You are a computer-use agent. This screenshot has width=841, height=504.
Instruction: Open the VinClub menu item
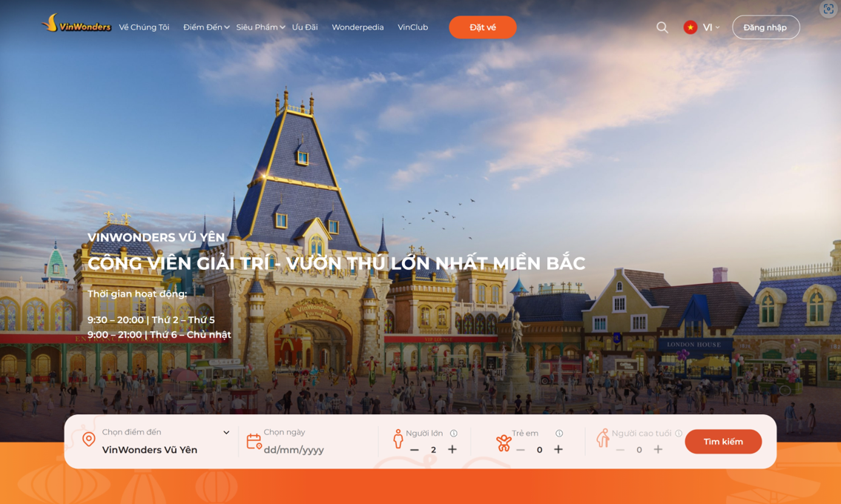413,27
